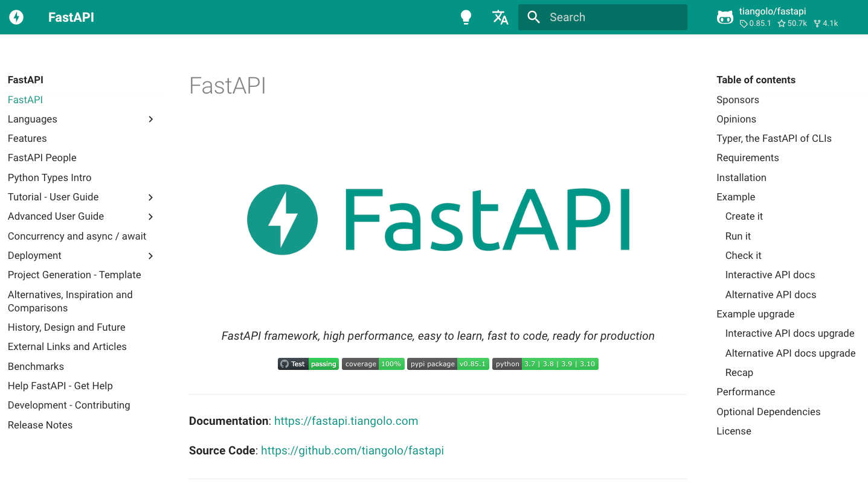
Task: Open the language selector translate icon
Action: (500, 17)
